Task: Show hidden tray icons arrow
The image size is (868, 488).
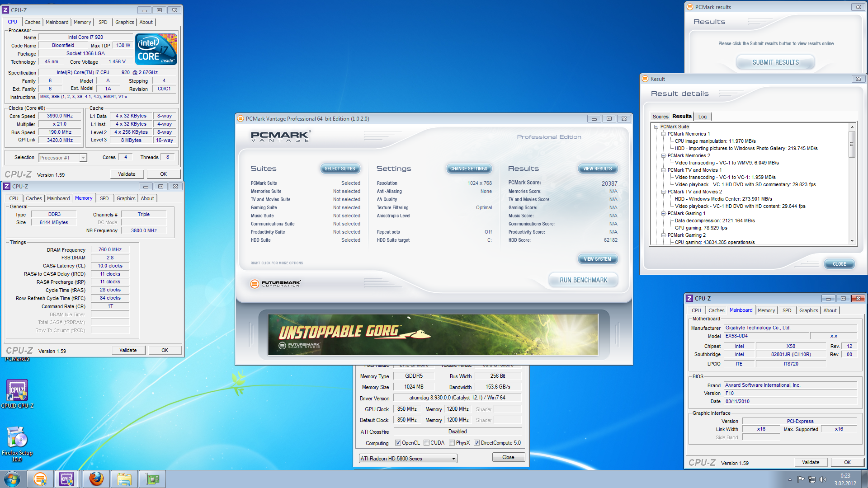Action: [x=790, y=479]
